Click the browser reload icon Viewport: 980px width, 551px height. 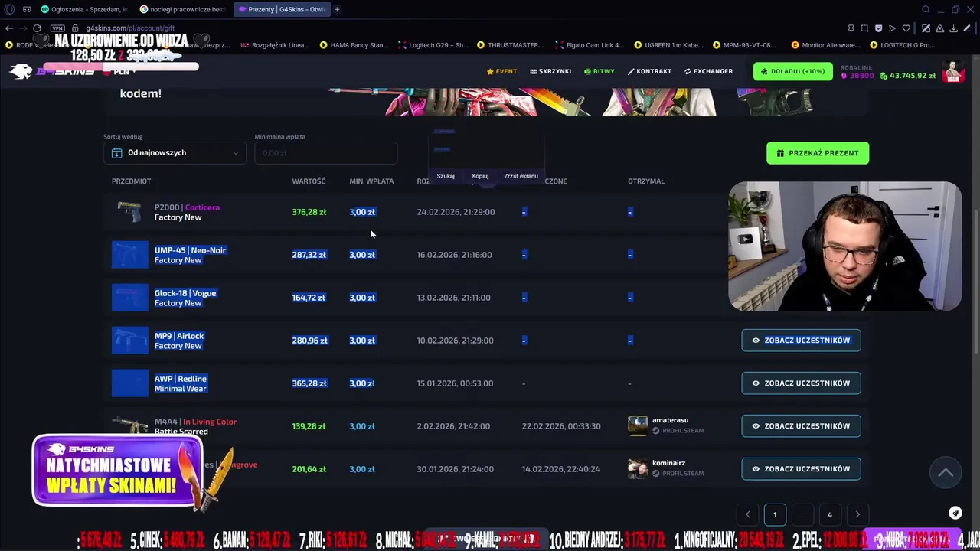[37, 28]
